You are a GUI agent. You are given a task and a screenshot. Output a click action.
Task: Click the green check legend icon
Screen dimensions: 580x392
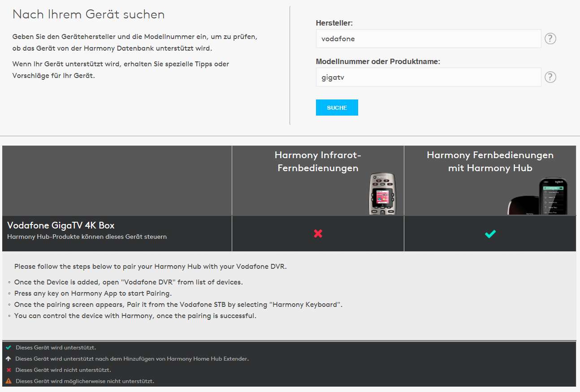pyautogui.click(x=9, y=348)
